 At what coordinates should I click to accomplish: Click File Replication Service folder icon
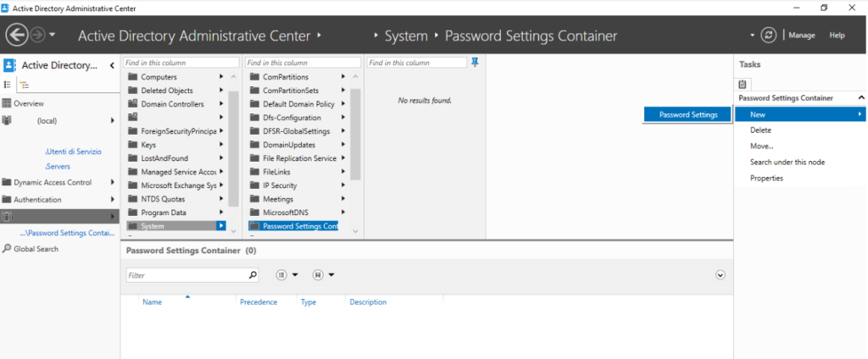[254, 158]
